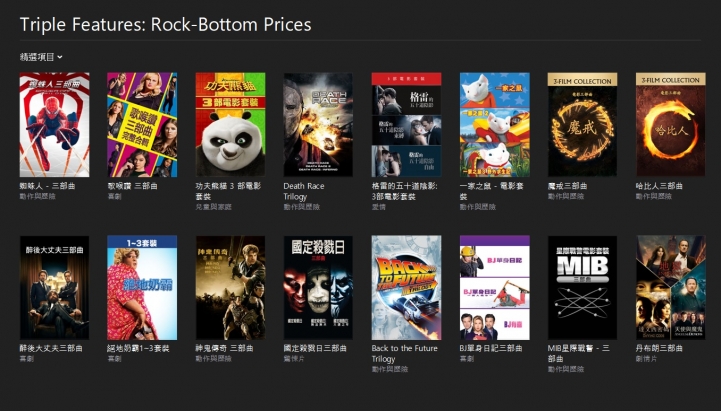Click the MIB星際戰警 - 三部曲 title link
721x411 pixels.
tap(578, 354)
